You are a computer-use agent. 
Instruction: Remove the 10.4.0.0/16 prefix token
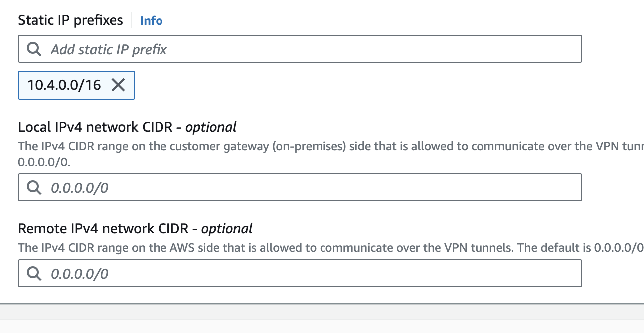point(118,85)
